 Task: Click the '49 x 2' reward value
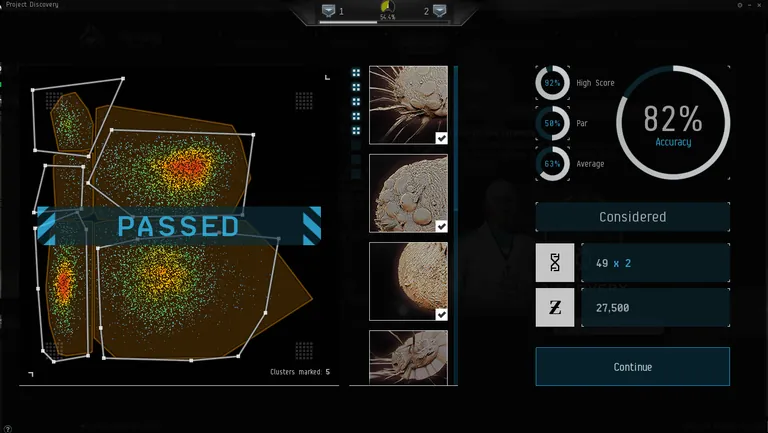(x=613, y=263)
